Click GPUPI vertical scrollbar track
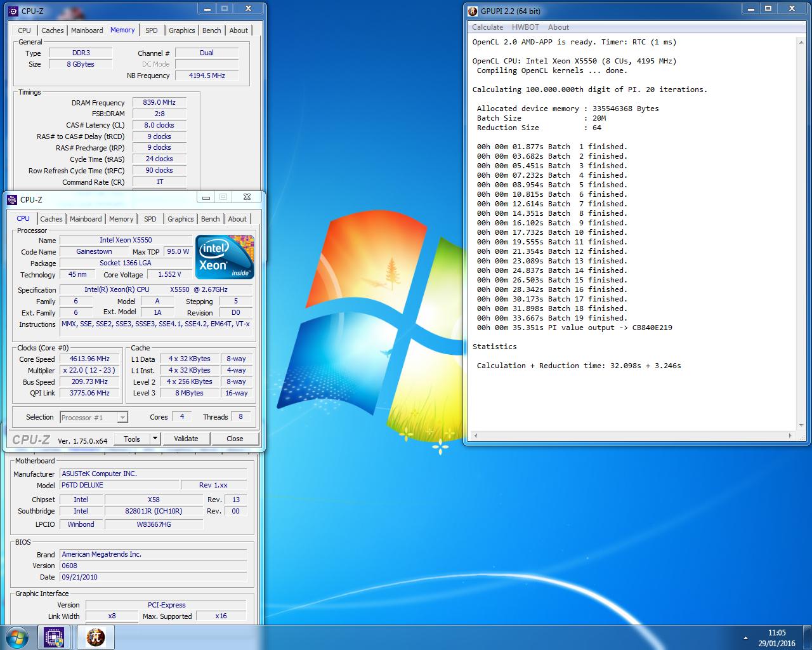 click(802, 234)
